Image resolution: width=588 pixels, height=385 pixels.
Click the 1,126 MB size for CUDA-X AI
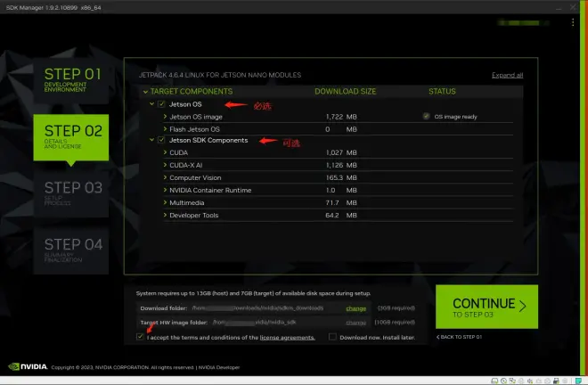(x=341, y=165)
